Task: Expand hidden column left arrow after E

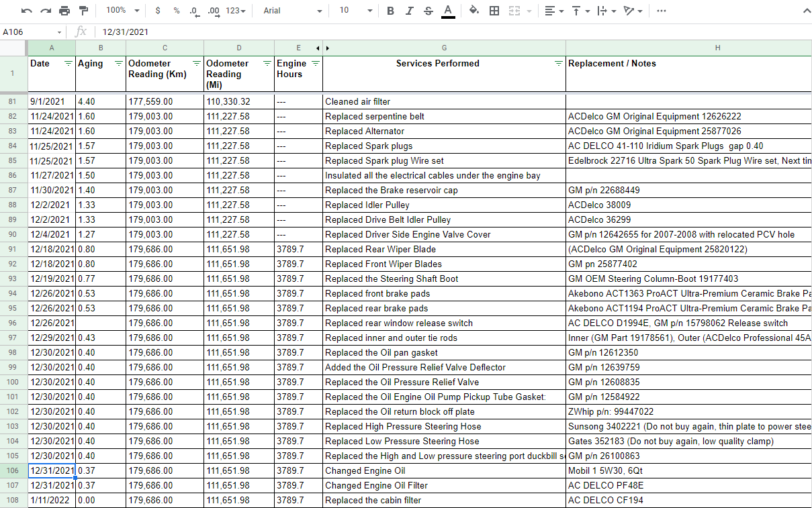Action: click(318, 48)
